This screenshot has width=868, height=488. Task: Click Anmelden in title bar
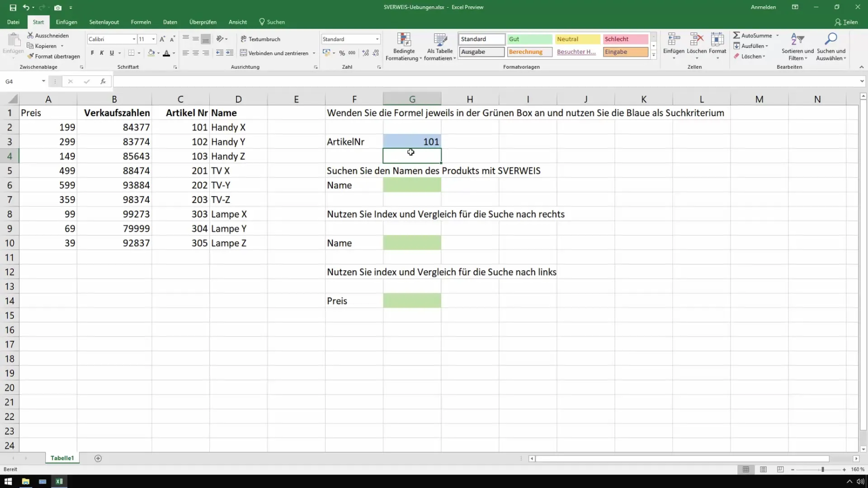point(763,7)
